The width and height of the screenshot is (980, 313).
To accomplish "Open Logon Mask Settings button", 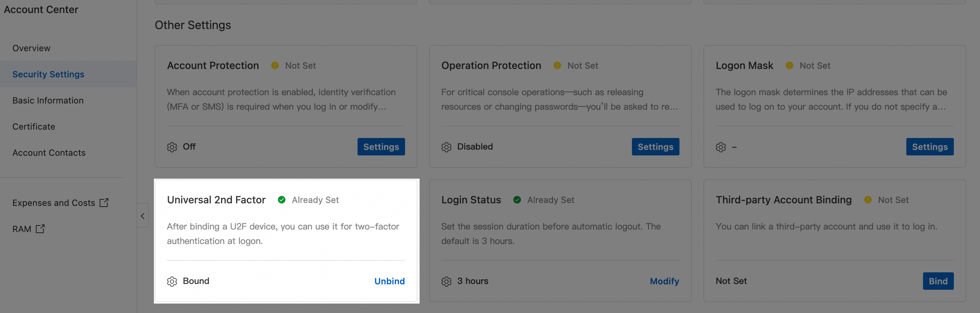I will [x=930, y=147].
